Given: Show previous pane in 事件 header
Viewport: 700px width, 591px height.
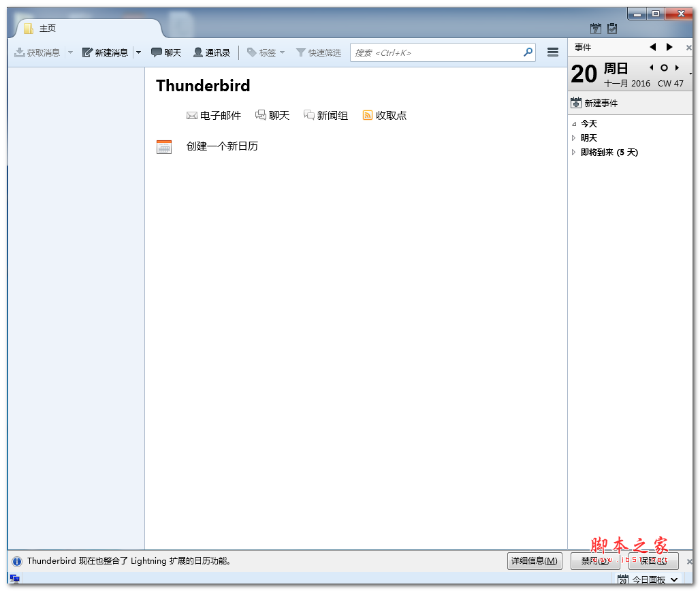Looking at the screenshot, I should [x=653, y=47].
